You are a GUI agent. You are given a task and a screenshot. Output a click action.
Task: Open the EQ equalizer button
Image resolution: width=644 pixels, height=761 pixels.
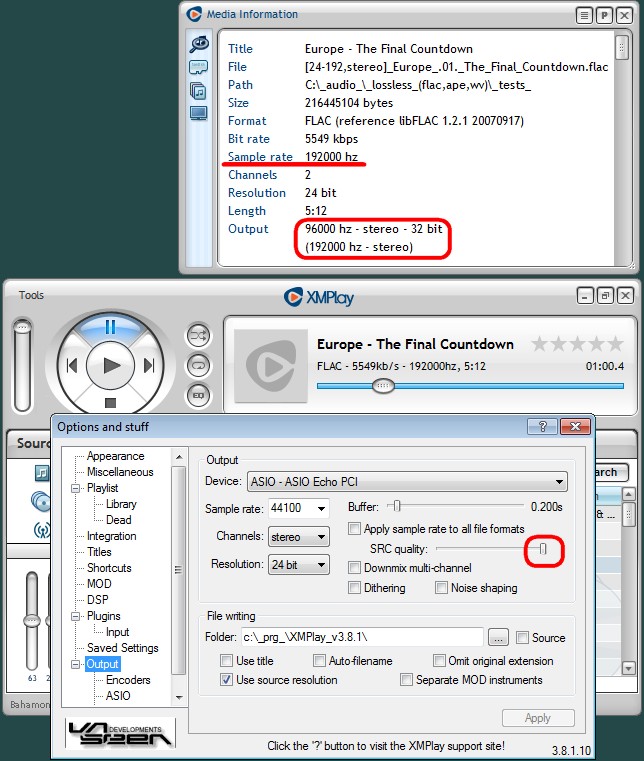pos(198,395)
